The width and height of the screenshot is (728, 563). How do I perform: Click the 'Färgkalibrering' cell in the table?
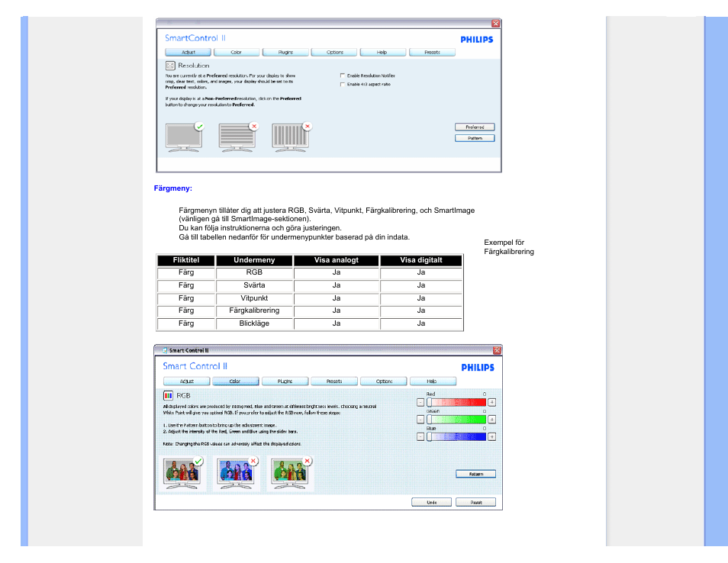tap(254, 310)
